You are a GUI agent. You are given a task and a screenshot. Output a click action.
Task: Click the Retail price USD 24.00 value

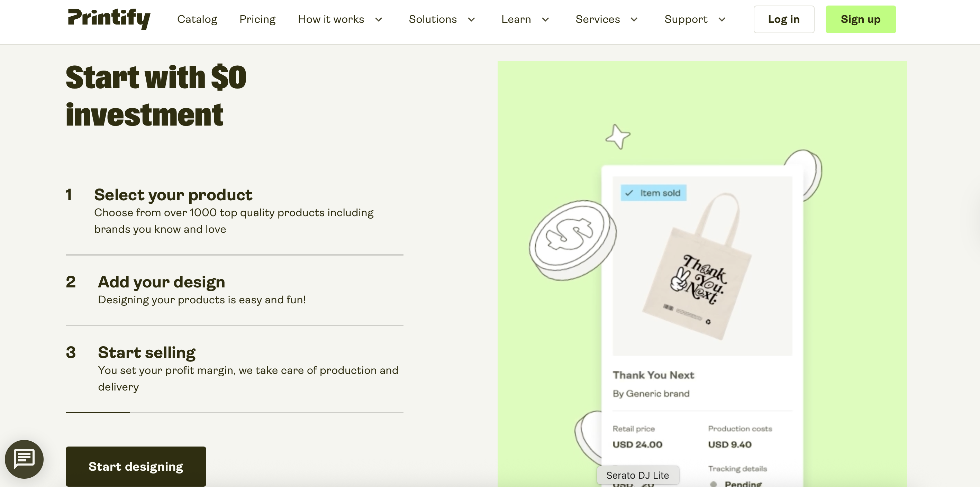click(637, 444)
